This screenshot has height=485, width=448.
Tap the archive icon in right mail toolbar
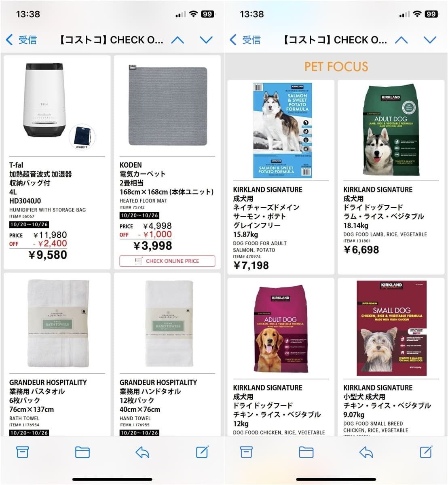[246, 452]
